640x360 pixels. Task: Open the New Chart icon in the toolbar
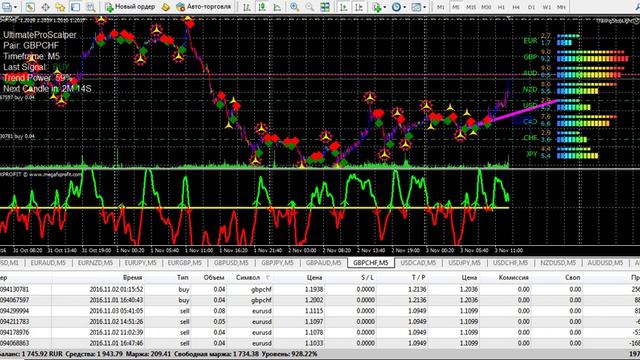[7, 7]
